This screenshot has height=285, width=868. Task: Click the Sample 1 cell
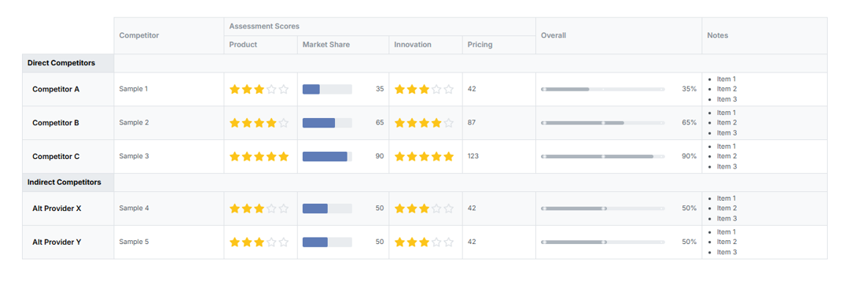pos(169,89)
